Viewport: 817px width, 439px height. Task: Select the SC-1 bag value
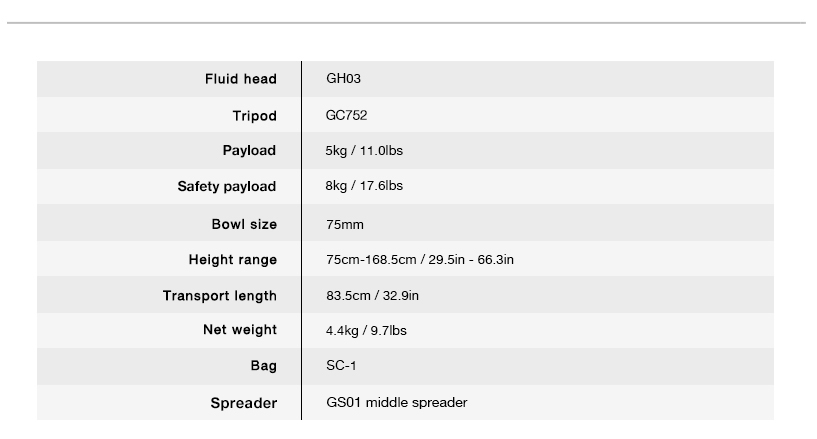341,366
